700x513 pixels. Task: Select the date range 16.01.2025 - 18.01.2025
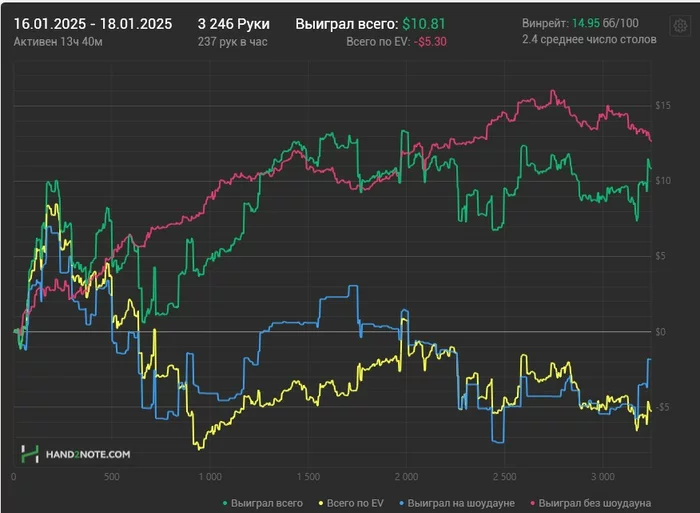point(93,24)
